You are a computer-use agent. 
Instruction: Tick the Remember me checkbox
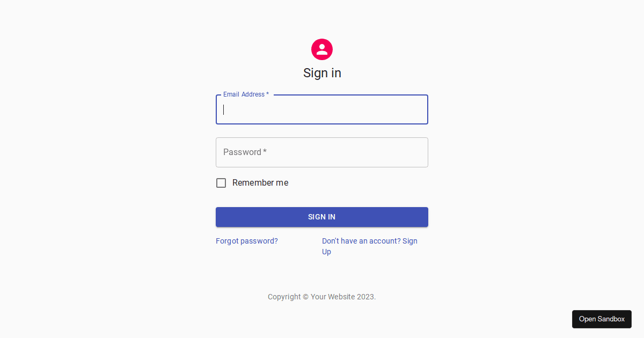click(221, 183)
